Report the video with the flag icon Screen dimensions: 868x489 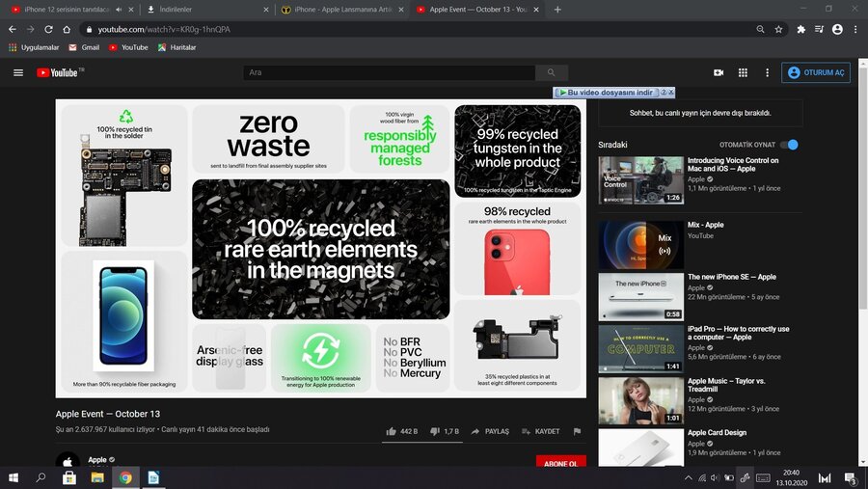point(577,431)
